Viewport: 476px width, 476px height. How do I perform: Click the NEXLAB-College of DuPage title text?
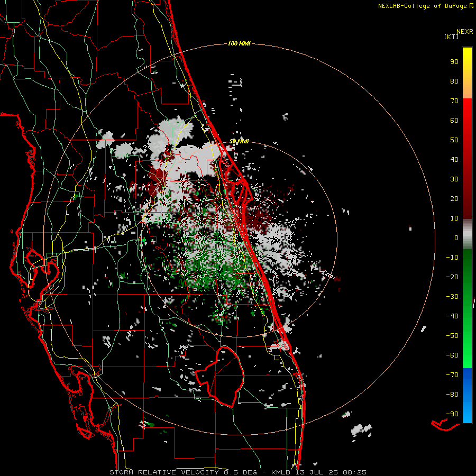[422, 6]
